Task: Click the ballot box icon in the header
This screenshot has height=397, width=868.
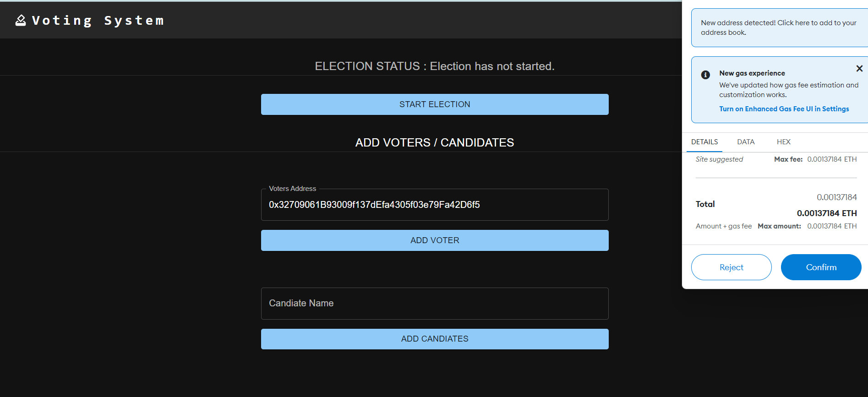Action: coord(20,20)
